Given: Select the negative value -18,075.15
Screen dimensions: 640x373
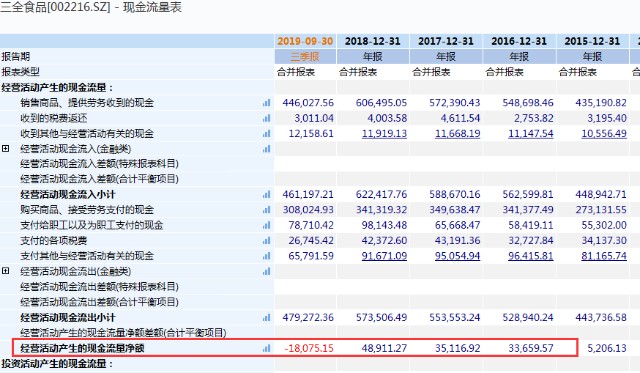Looking at the screenshot, I should [309, 348].
